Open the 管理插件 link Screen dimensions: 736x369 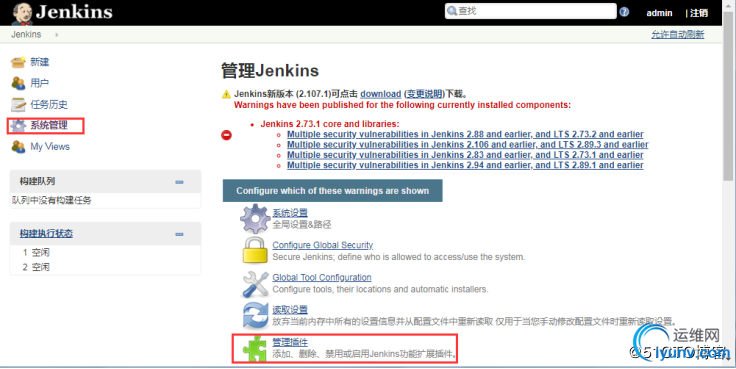(290, 342)
